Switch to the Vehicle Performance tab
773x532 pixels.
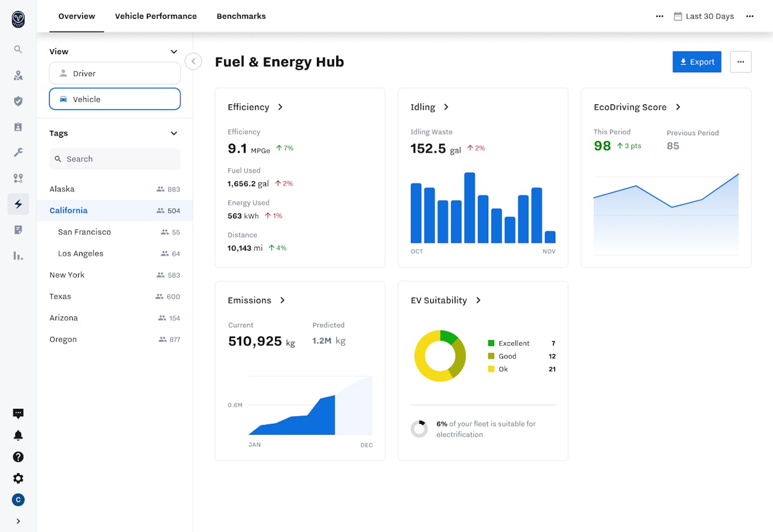(x=156, y=16)
